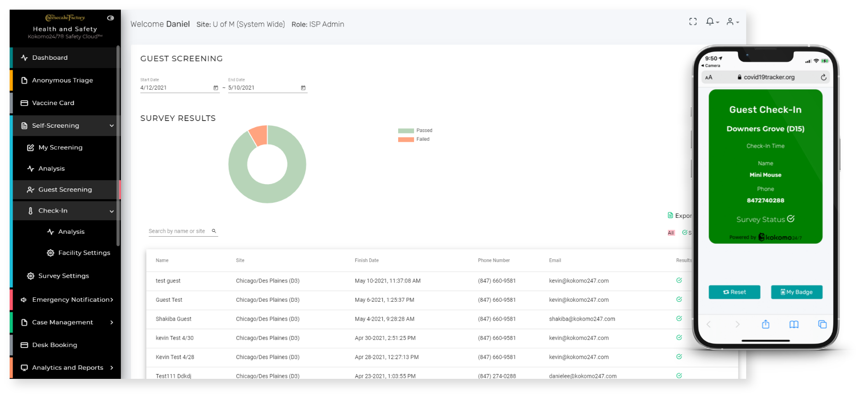Screen dimensions: 868x415
Task: Tap the AA text size button on phone
Action: coord(709,78)
